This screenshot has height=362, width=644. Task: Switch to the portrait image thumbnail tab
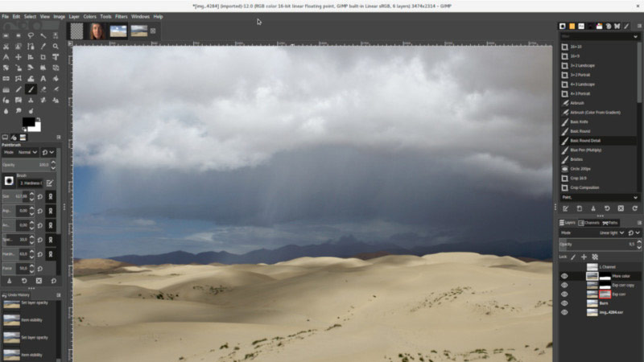click(x=97, y=31)
